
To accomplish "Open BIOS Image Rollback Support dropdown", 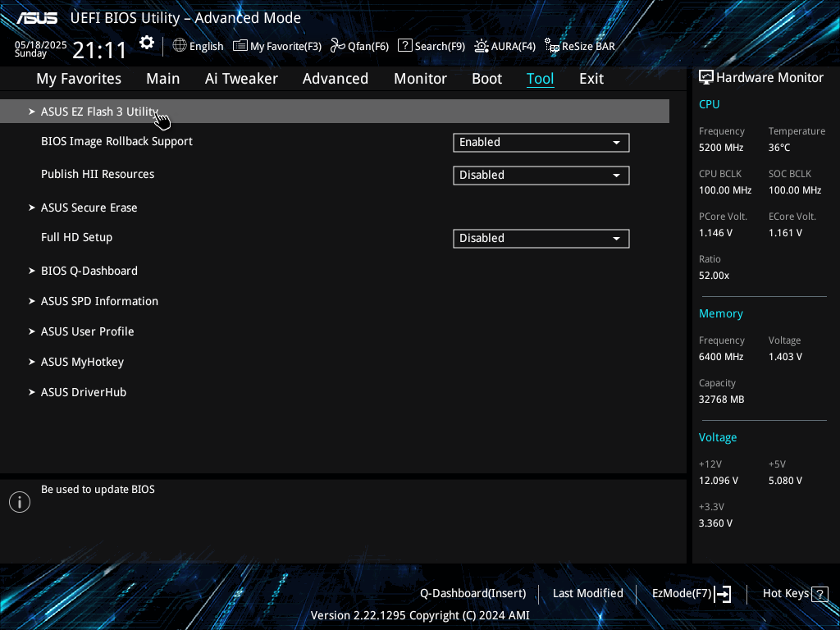I will pyautogui.click(x=541, y=143).
